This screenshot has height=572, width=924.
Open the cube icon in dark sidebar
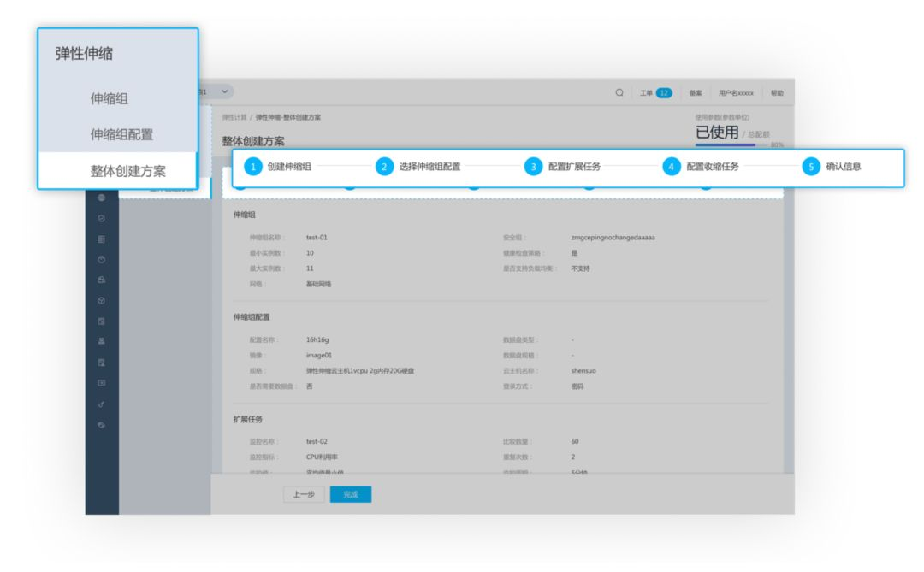[x=101, y=300]
